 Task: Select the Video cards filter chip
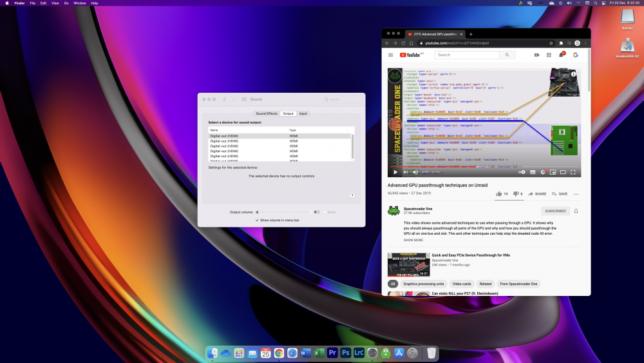tap(462, 284)
